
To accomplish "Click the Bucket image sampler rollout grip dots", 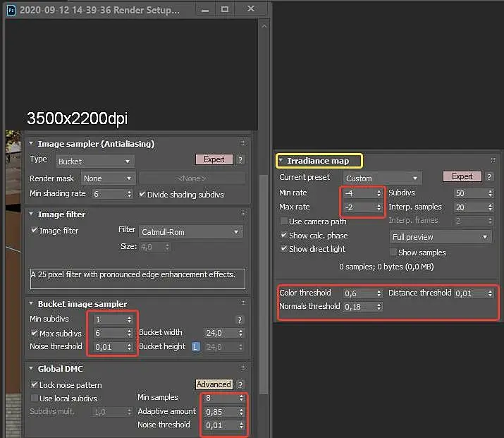I will pos(243,303).
